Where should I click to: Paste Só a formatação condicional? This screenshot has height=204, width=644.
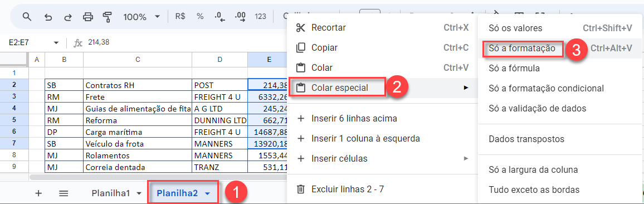tap(560, 88)
